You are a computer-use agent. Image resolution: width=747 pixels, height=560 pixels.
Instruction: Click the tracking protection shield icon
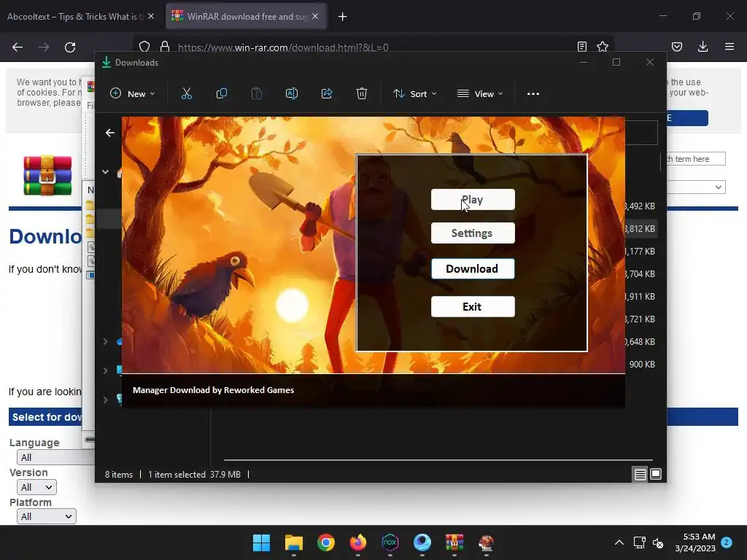click(x=144, y=47)
